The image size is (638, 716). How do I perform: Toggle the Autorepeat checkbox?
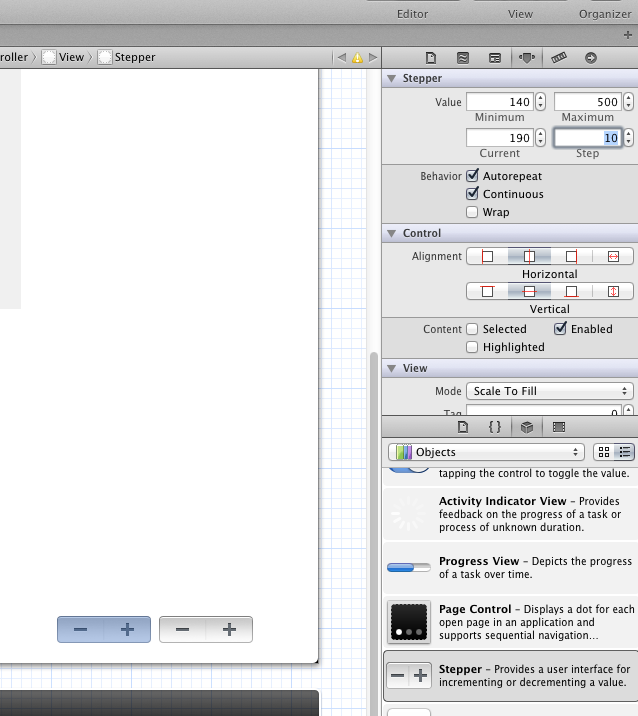[472, 176]
